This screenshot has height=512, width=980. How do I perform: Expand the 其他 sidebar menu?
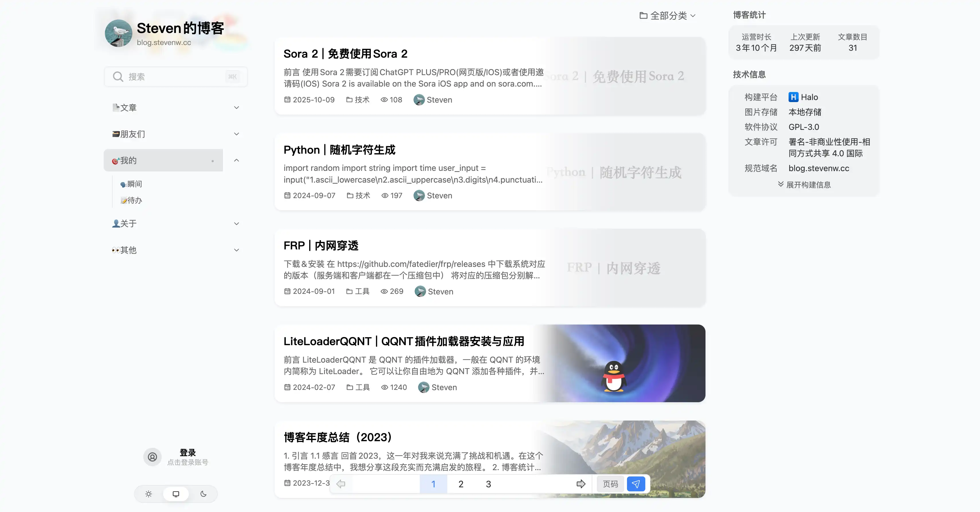tap(236, 250)
